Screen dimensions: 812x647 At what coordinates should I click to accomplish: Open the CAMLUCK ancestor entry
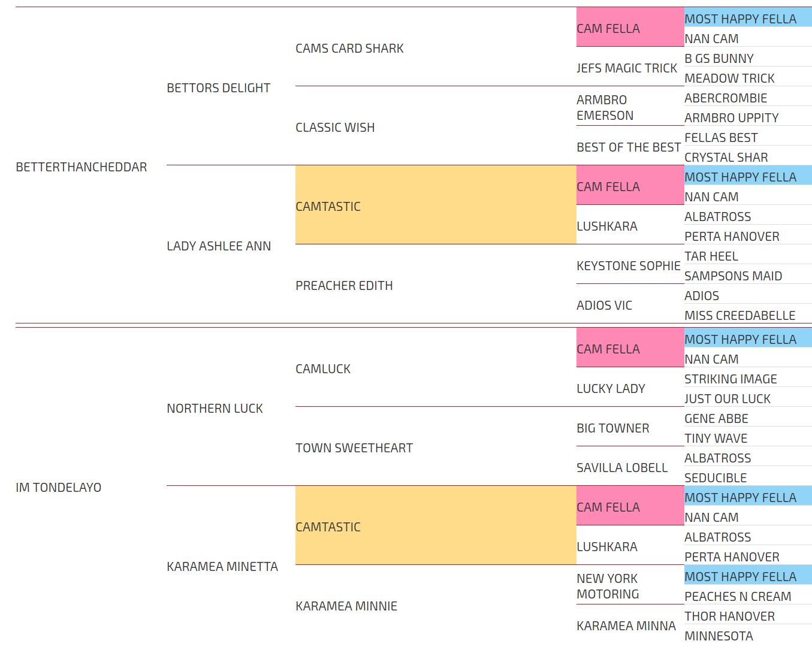coord(323,369)
